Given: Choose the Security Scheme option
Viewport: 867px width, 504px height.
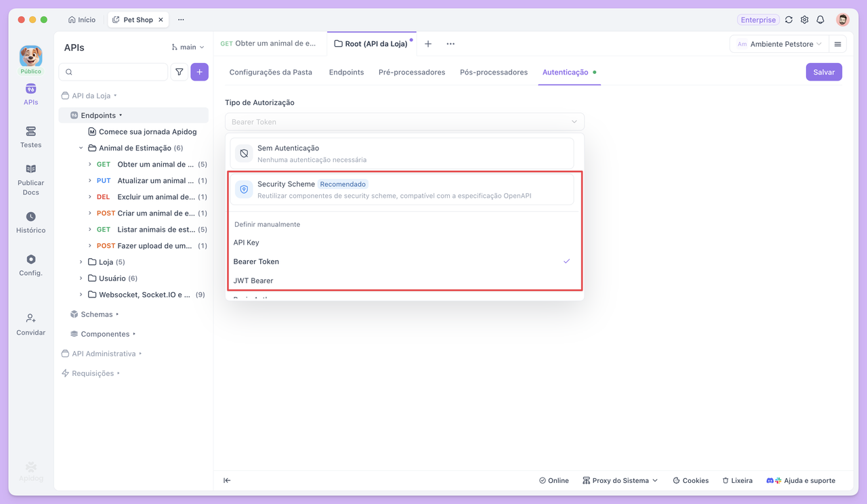Looking at the screenshot, I should (x=402, y=190).
